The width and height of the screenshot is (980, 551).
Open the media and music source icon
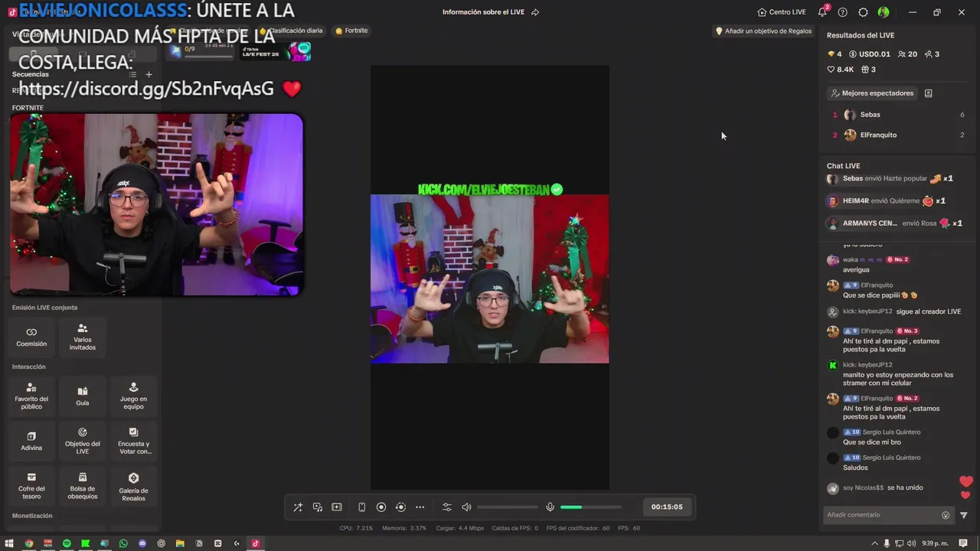click(x=318, y=507)
